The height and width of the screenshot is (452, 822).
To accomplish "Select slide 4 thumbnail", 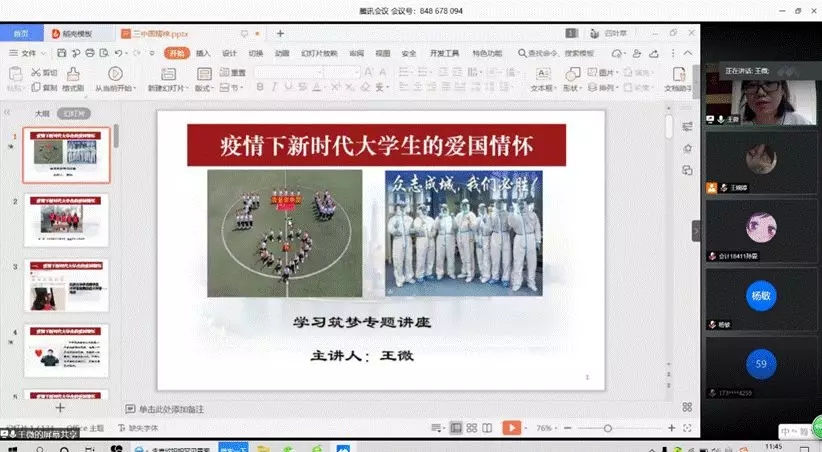I will coord(66,350).
